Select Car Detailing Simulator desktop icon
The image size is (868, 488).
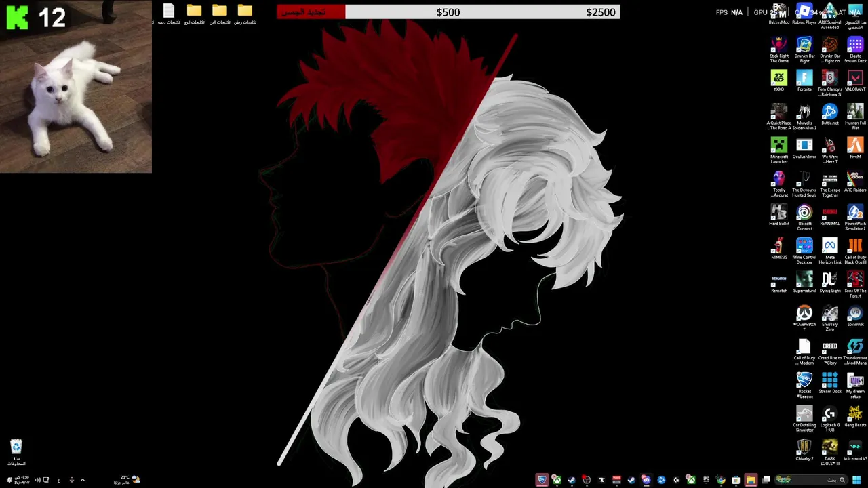[x=804, y=420]
